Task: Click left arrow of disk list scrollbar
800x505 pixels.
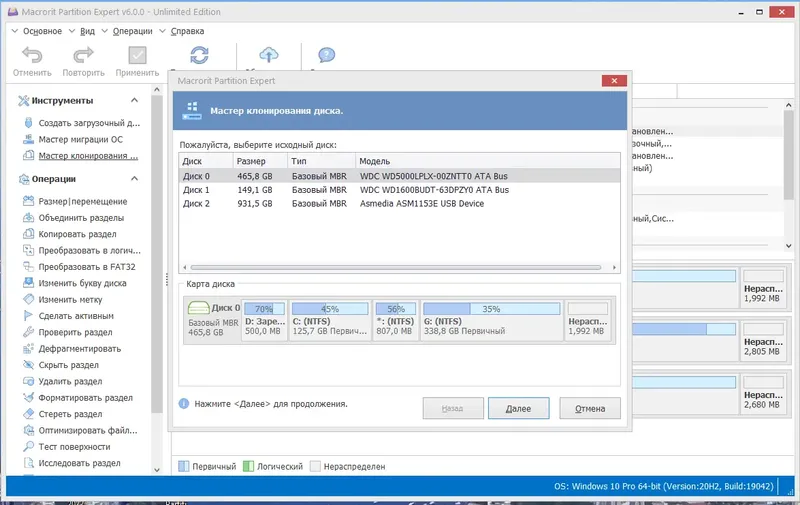Action: pos(185,267)
